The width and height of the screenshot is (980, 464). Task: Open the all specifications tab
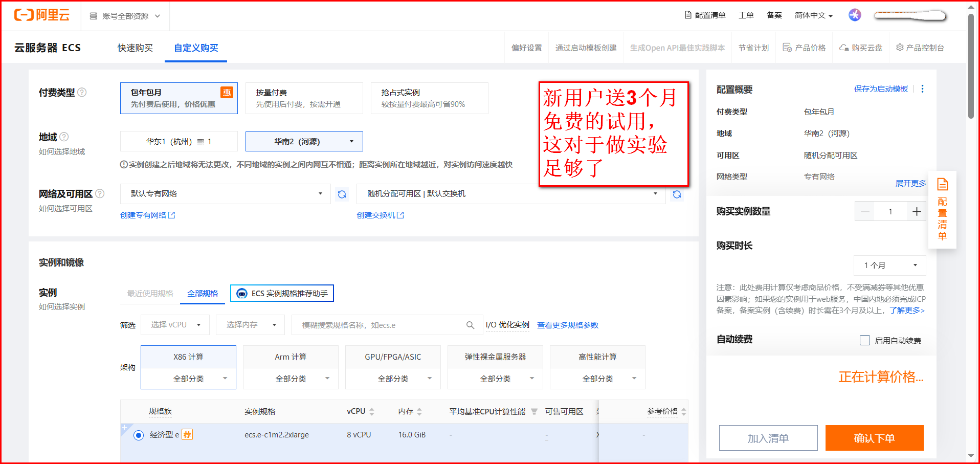203,293
